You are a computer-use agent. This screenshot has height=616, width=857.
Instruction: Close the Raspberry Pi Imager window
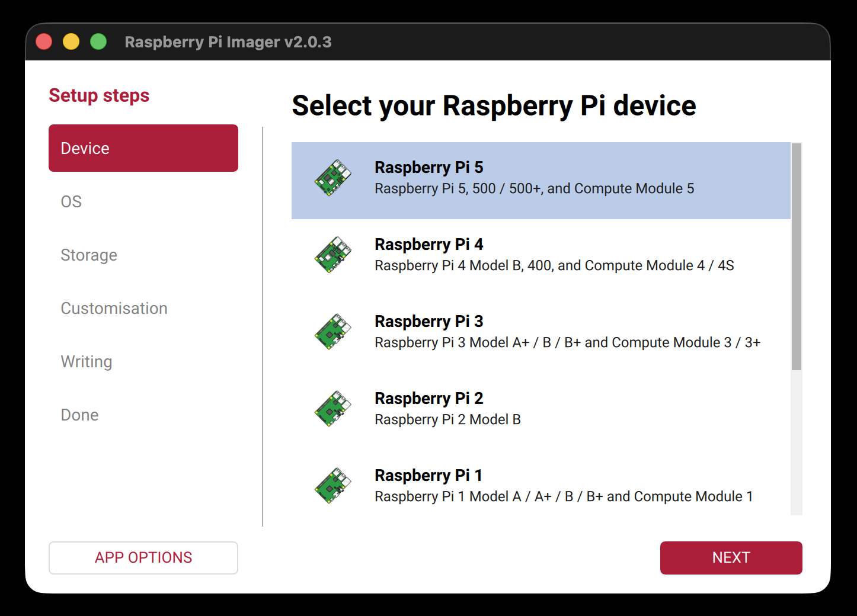44,42
